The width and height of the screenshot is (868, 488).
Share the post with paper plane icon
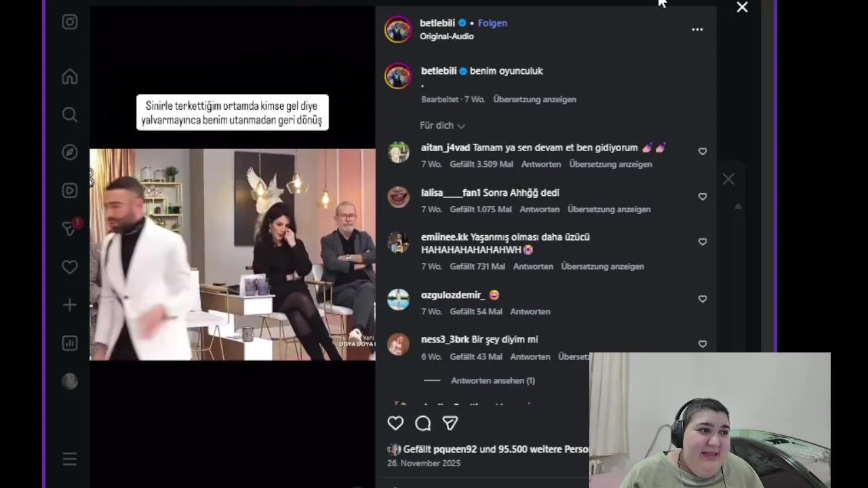click(x=450, y=424)
